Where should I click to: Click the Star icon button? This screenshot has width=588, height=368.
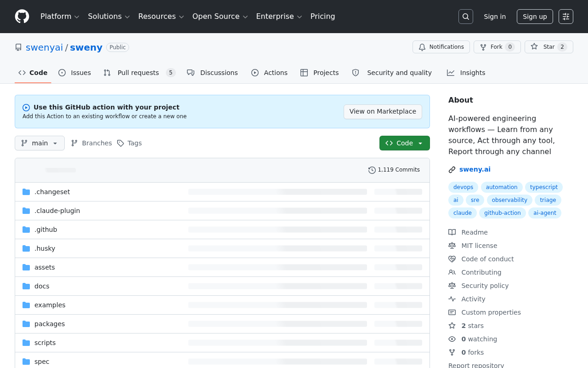pyautogui.click(x=549, y=47)
